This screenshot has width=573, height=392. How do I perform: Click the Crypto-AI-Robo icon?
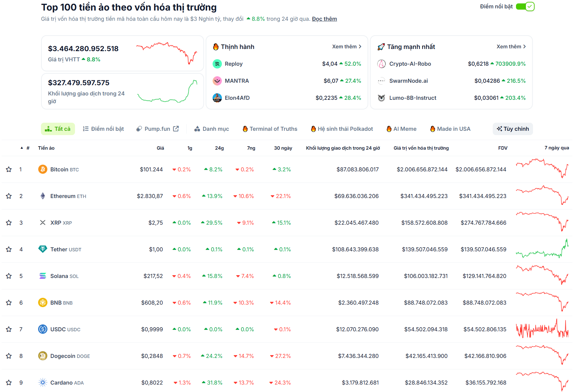coord(381,64)
